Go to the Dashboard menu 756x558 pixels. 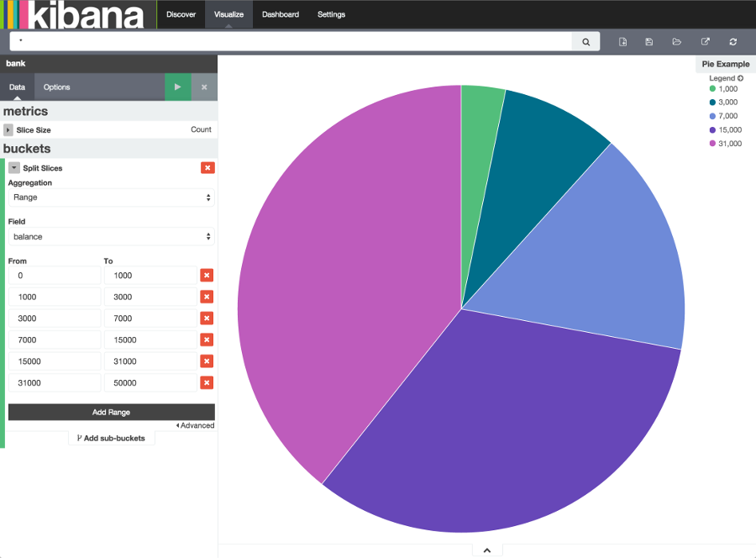click(x=280, y=14)
